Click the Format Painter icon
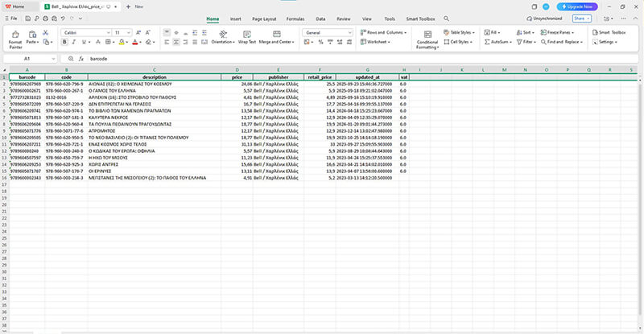This screenshot has height=334, width=644. [x=16, y=35]
